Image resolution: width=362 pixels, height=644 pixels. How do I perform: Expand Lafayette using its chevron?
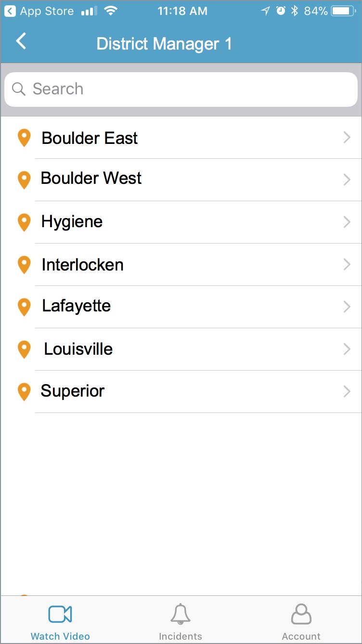347,307
